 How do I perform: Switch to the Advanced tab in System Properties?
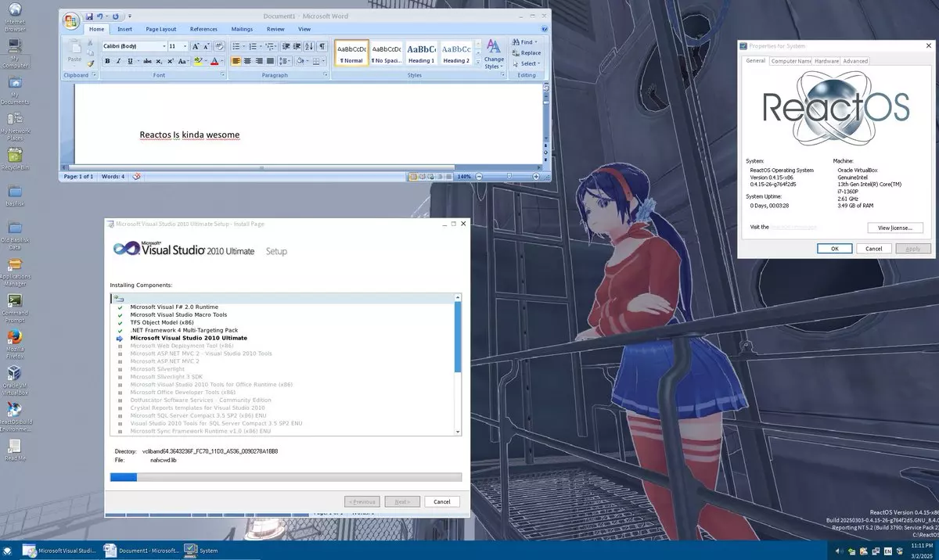click(x=855, y=61)
